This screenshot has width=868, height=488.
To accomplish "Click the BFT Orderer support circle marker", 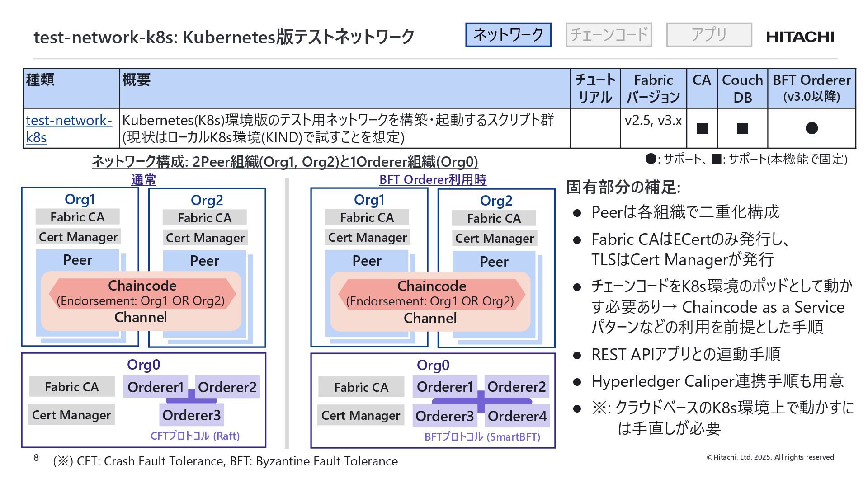I will tap(811, 128).
